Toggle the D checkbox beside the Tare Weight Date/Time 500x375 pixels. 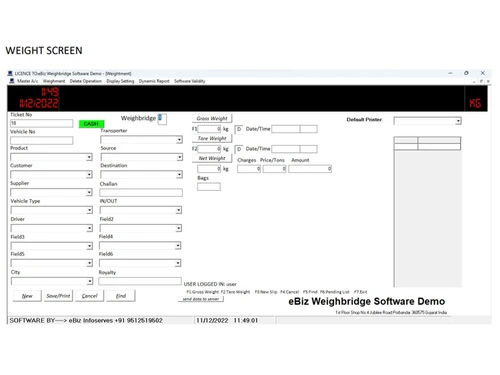tap(239, 149)
